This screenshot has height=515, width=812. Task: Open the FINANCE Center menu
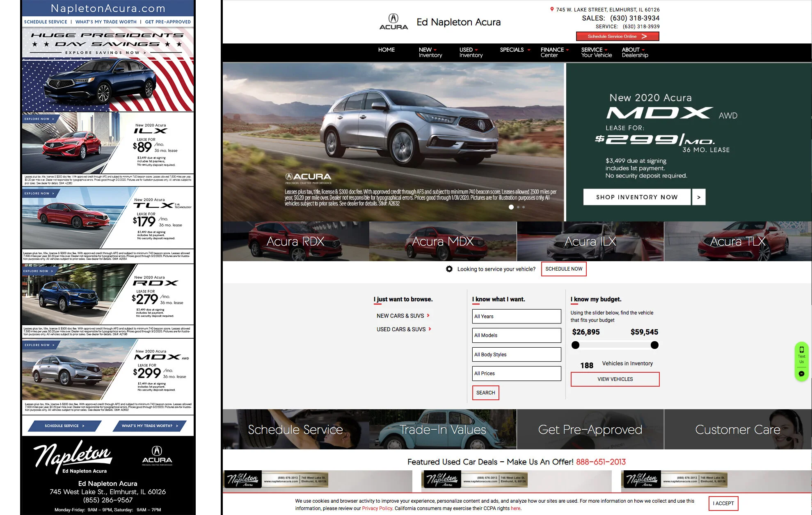[x=554, y=52]
